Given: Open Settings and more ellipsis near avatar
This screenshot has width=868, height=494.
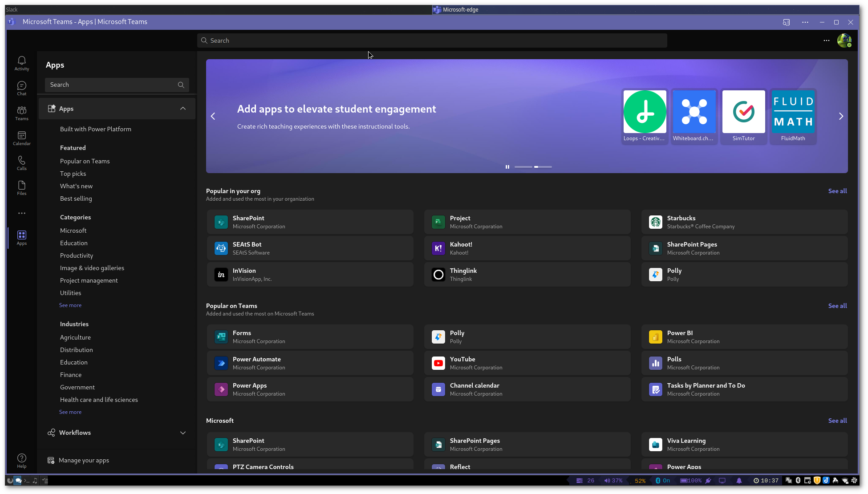Looking at the screenshot, I should (827, 40).
